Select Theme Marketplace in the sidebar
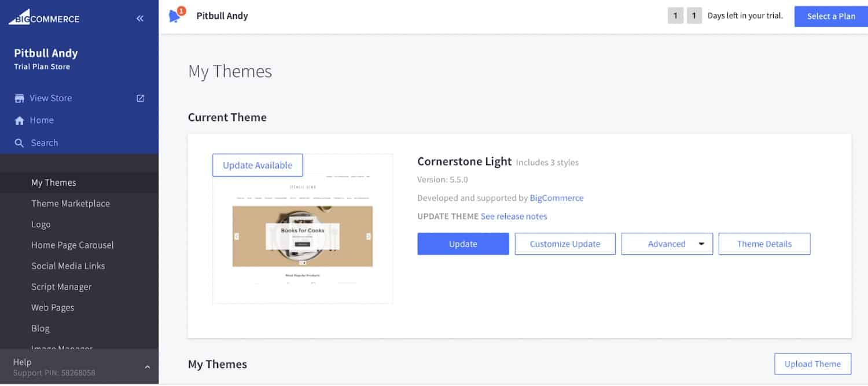The image size is (868, 386). [x=71, y=203]
